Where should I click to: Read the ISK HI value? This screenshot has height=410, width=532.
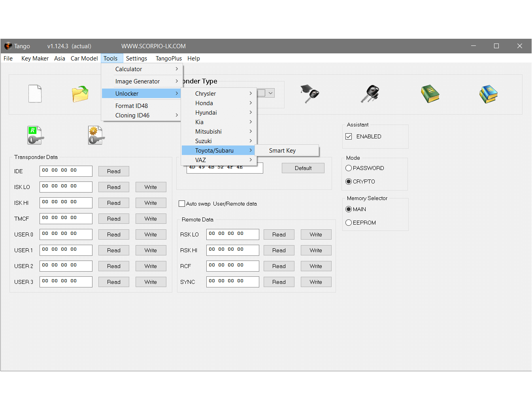[114, 203]
